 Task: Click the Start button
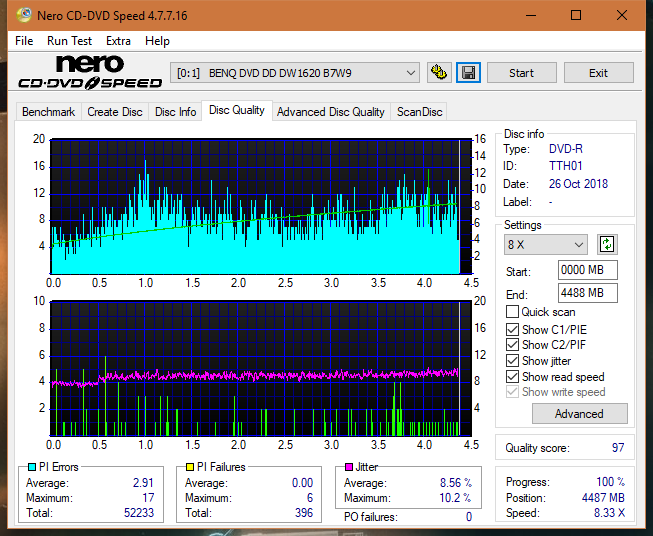click(x=521, y=73)
